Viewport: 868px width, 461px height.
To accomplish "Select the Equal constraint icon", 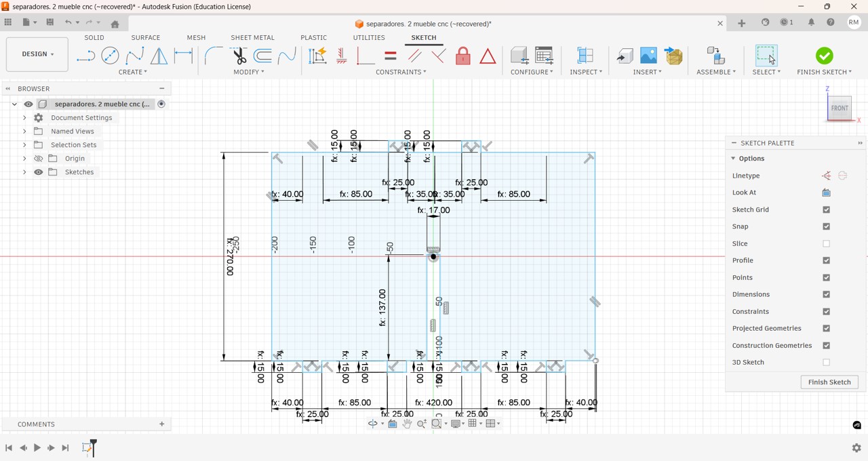I will tap(391, 56).
